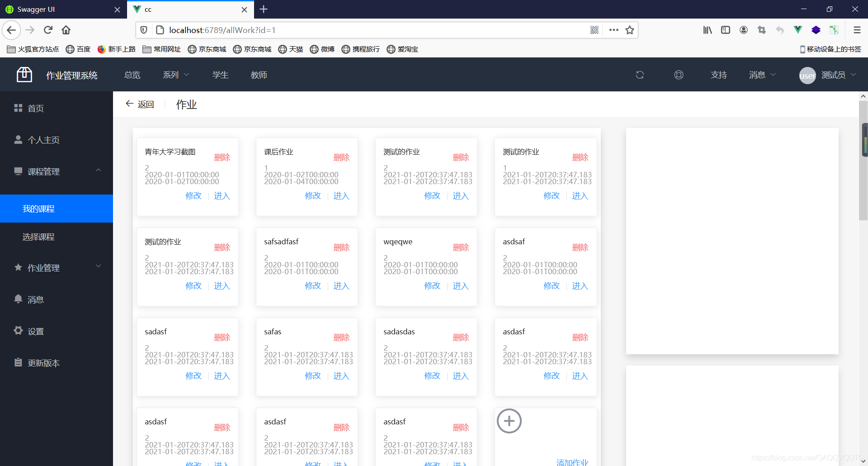Click 修改 on asdsaf card

coord(552,285)
